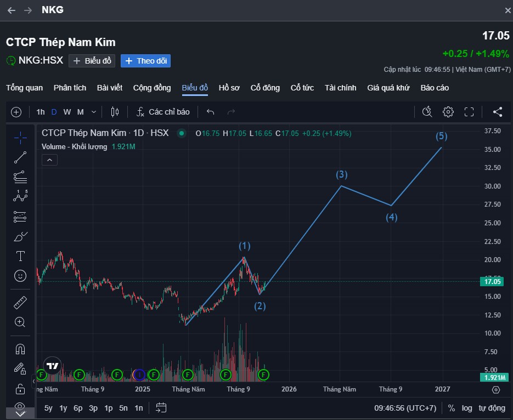
Task: Select the trend line drawing tool
Action: click(20, 157)
